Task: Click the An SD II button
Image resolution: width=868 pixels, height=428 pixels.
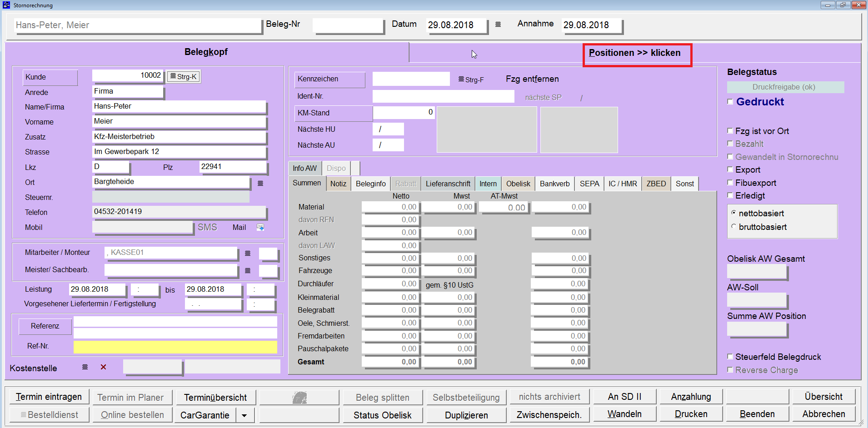Action: click(624, 397)
